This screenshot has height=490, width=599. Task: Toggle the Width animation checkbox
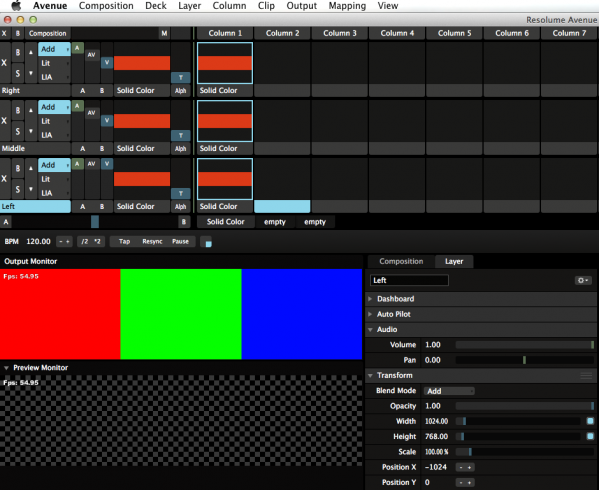tap(590, 421)
